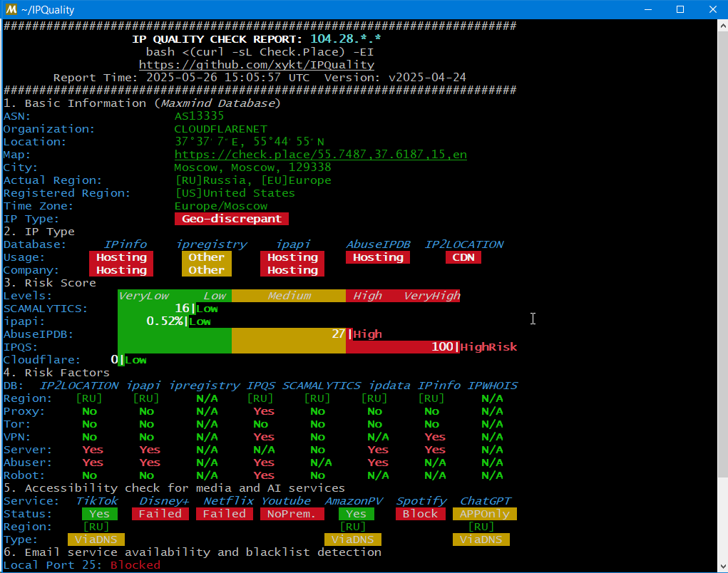
Task: Click the SCAMALYTICS column header in Risk Factors
Action: (x=322, y=386)
